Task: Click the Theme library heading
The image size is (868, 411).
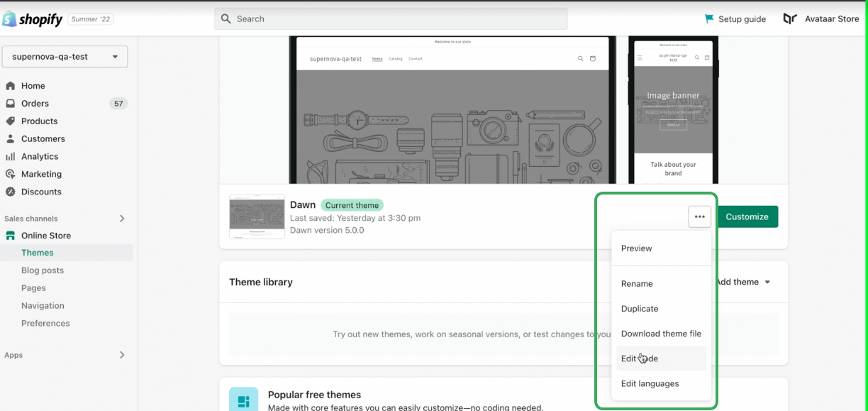Action: [261, 282]
